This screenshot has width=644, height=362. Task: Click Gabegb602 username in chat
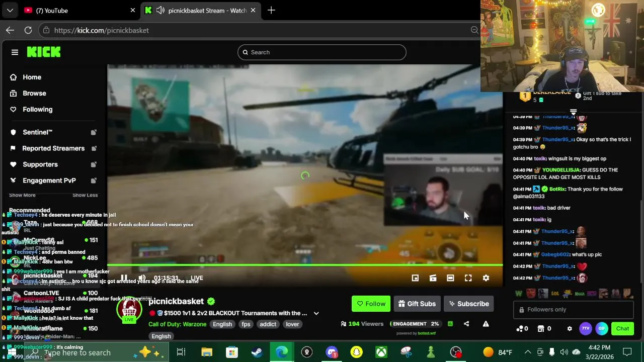tap(555, 254)
